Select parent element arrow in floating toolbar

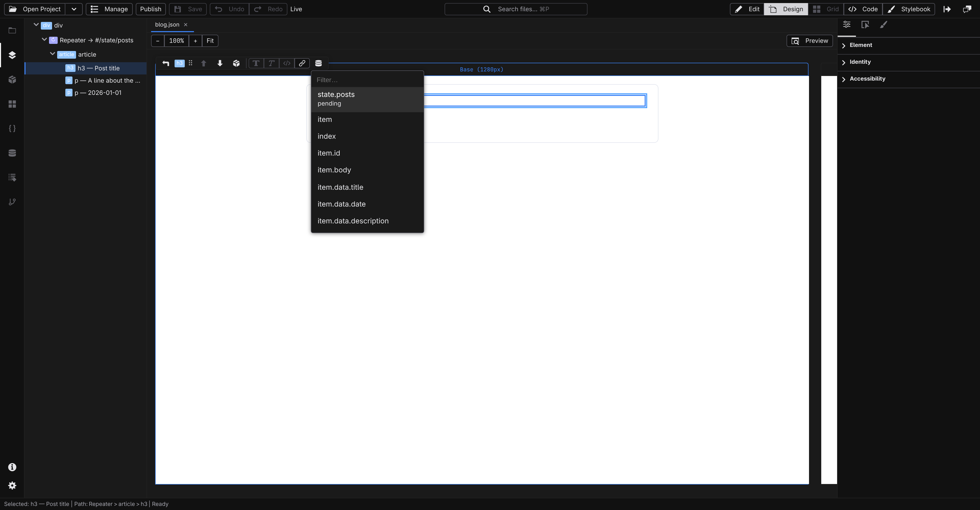(x=165, y=63)
